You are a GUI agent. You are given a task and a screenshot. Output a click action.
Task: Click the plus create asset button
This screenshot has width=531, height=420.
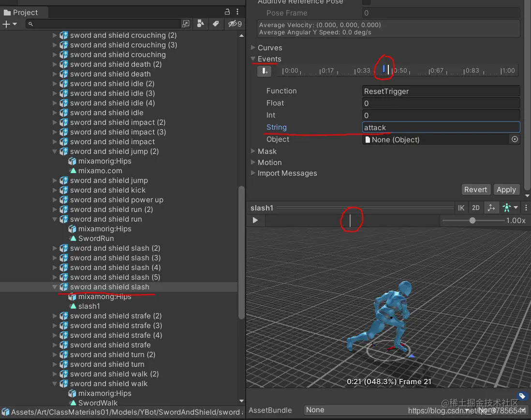pos(6,24)
